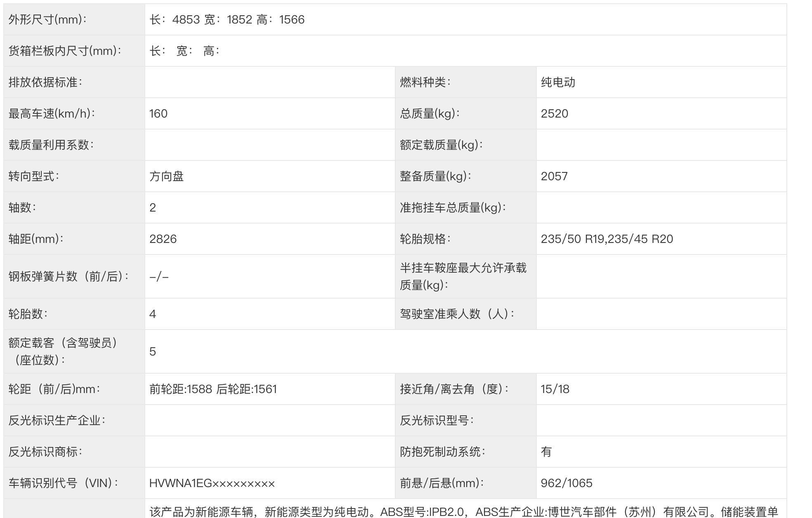Click the 总质量 value 2520
The height and width of the screenshot is (518, 812).
click(554, 114)
